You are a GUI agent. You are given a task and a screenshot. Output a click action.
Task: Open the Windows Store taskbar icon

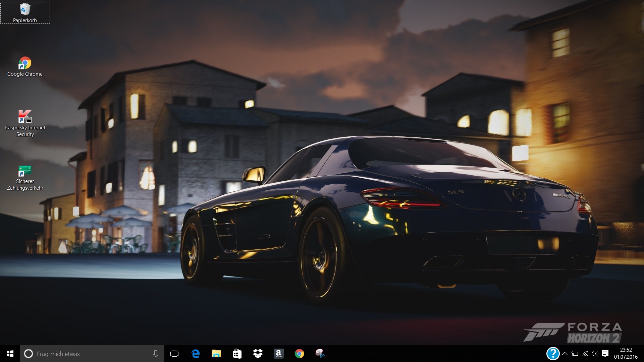(x=237, y=354)
